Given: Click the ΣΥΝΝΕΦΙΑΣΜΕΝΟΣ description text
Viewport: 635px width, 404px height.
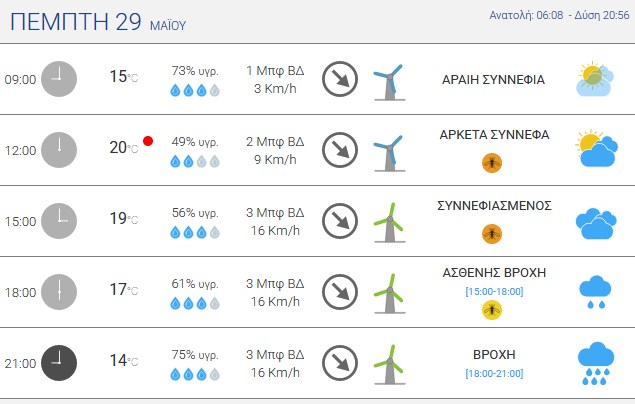Looking at the screenshot, I should pyautogui.click(x=494, y=206).
